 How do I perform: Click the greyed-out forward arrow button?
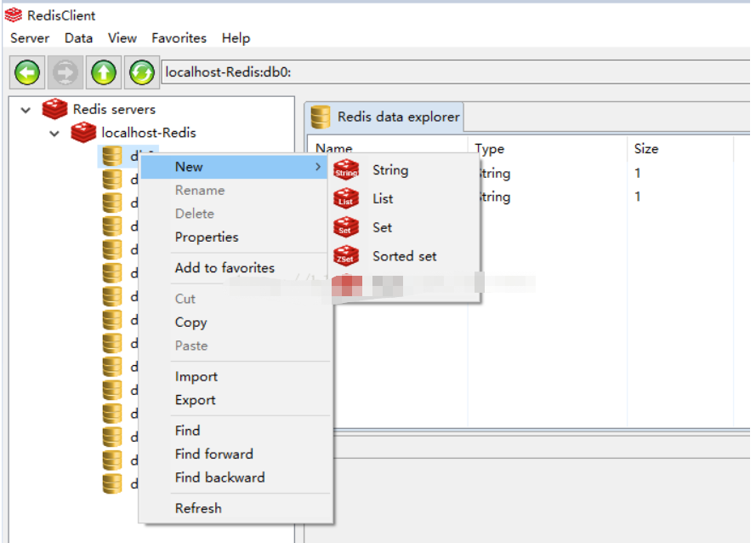tap(65, 72)
